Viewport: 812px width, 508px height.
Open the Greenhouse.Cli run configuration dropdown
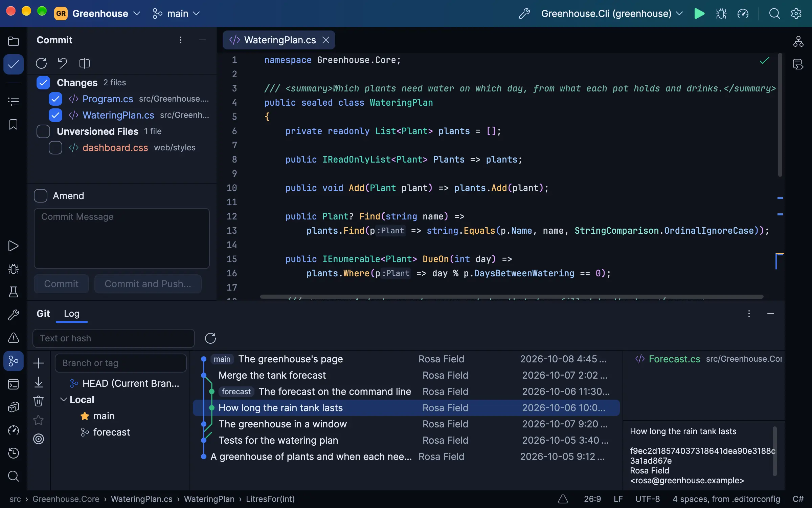(x=612, y=14)
